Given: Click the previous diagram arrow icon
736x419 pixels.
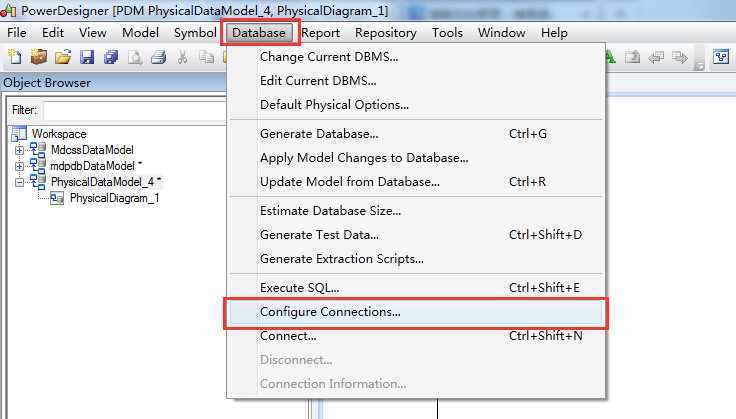Looking at the screenshot, I should click(656, 57).
